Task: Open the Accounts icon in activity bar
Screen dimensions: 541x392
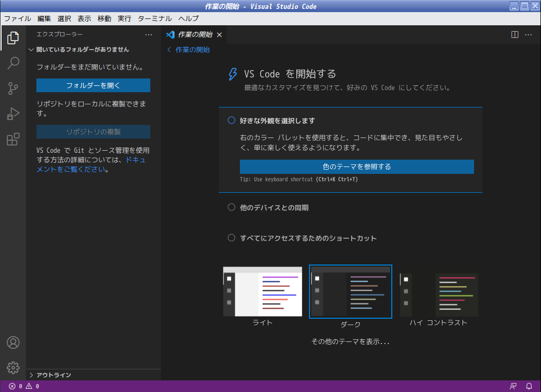Action: click(x=13, y=342)
